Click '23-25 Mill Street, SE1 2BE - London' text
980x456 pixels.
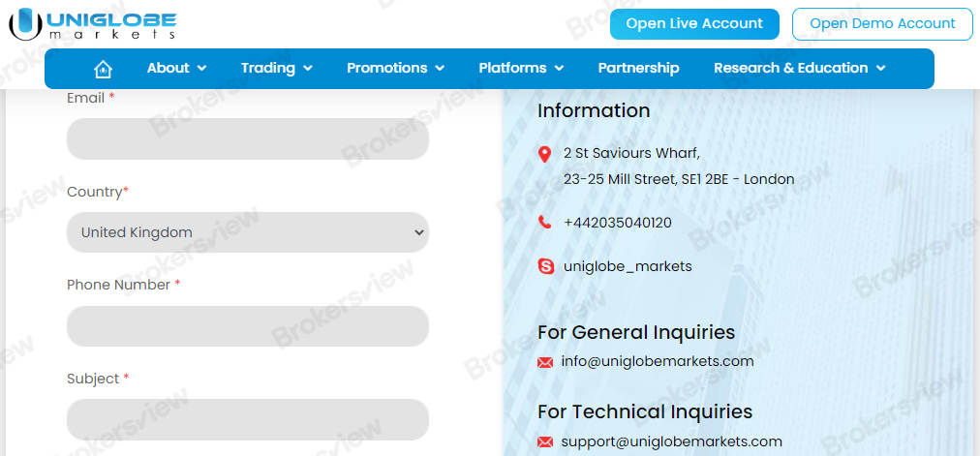click(x=679, y=179)
